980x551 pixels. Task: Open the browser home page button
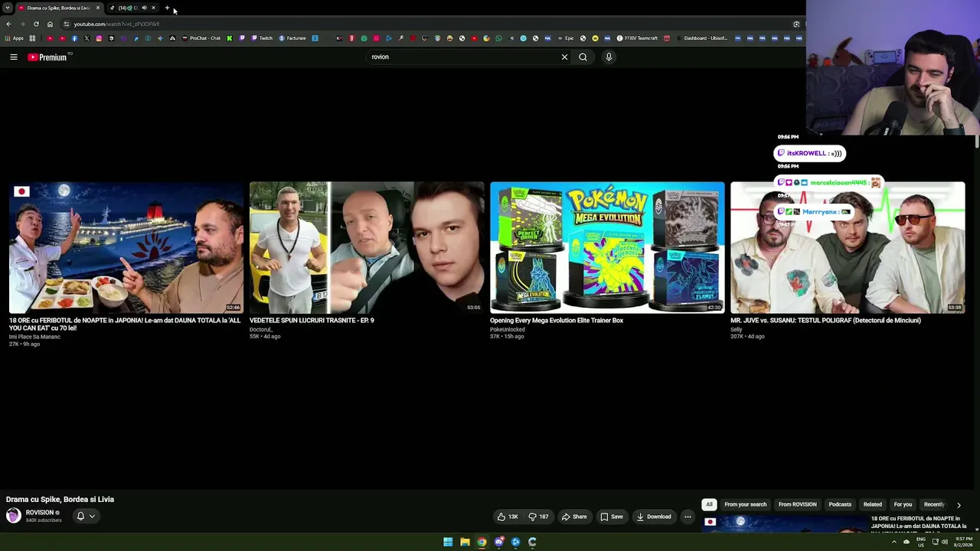click(50, 24)
